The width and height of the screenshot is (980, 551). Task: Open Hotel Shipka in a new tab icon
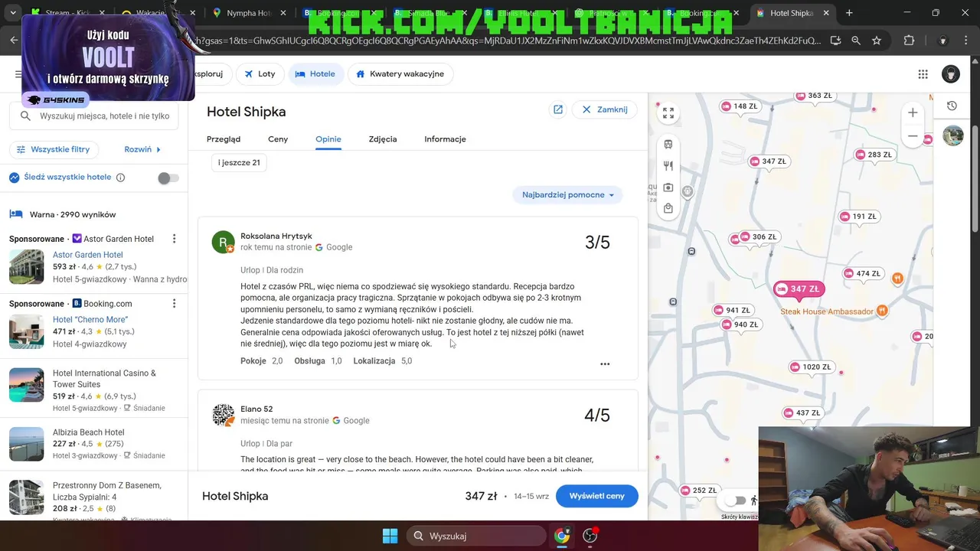tap(558, 109)
